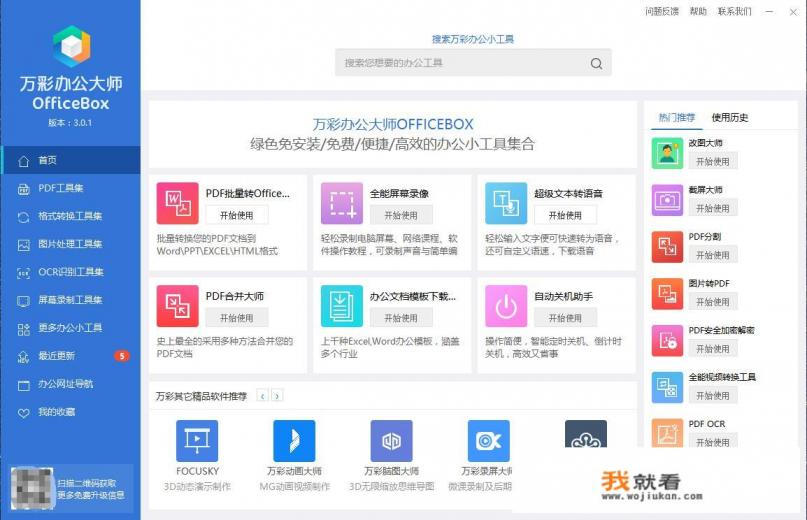The width and height of the screenshot is (807, 520).
Task: Start using 全能屏幕录像
Action: click(401, 215)
